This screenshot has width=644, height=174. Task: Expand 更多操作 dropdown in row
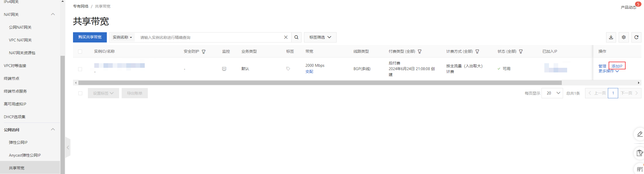click(609, 71)
